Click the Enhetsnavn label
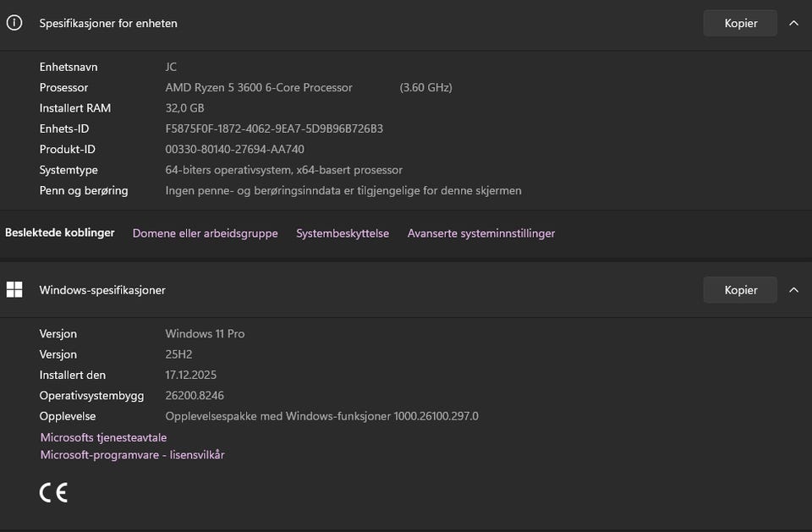The image size is (812, 532). click(x=69, y=67)
